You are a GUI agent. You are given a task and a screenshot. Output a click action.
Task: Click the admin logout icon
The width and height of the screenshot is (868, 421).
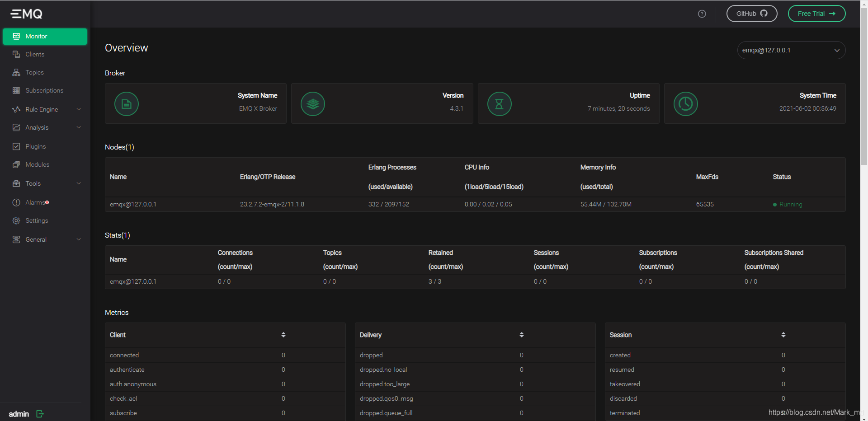(40, 414)
